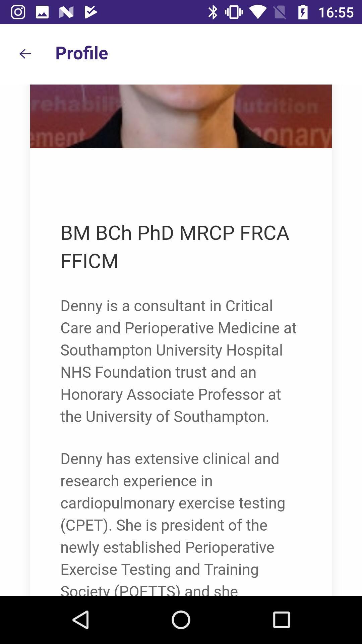Tap the back arrow icon
This screenshot has width=362, height=644.
click(x=25, y=54)
